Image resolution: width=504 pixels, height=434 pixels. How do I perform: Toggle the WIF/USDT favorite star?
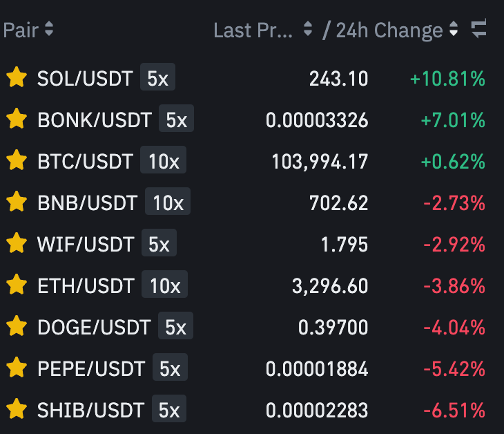17,243
